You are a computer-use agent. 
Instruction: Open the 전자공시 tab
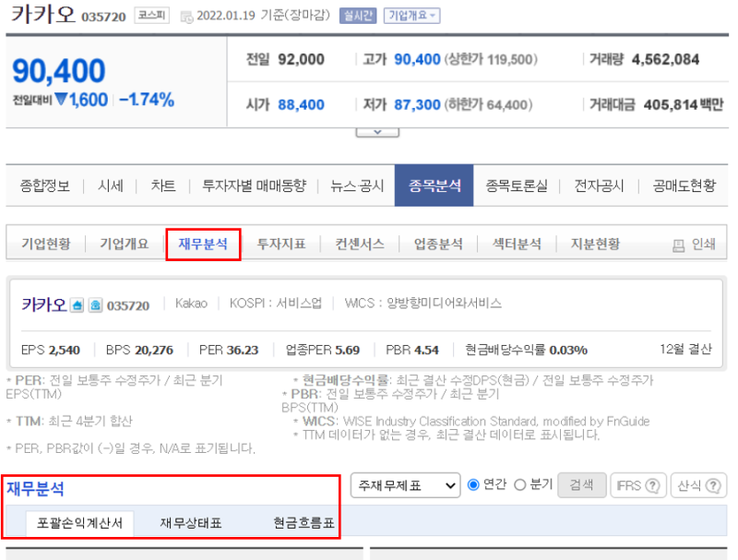(x=599, y=185)
